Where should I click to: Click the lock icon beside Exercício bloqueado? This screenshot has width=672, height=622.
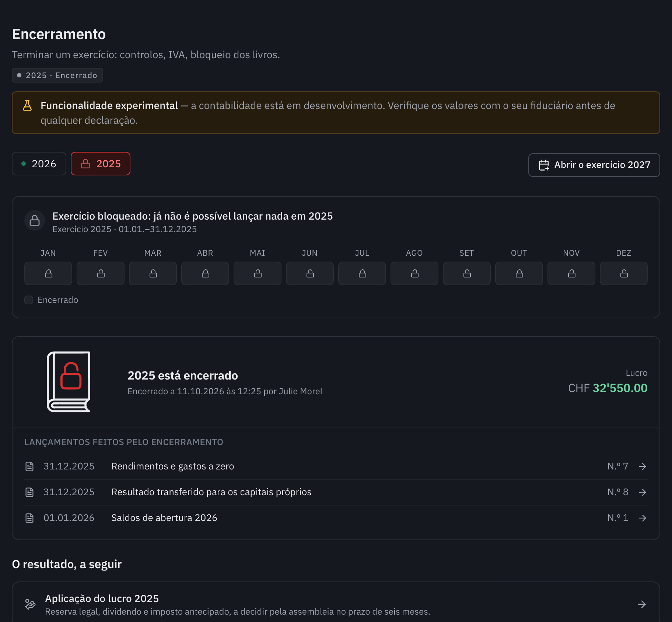(x=35, y=220)
